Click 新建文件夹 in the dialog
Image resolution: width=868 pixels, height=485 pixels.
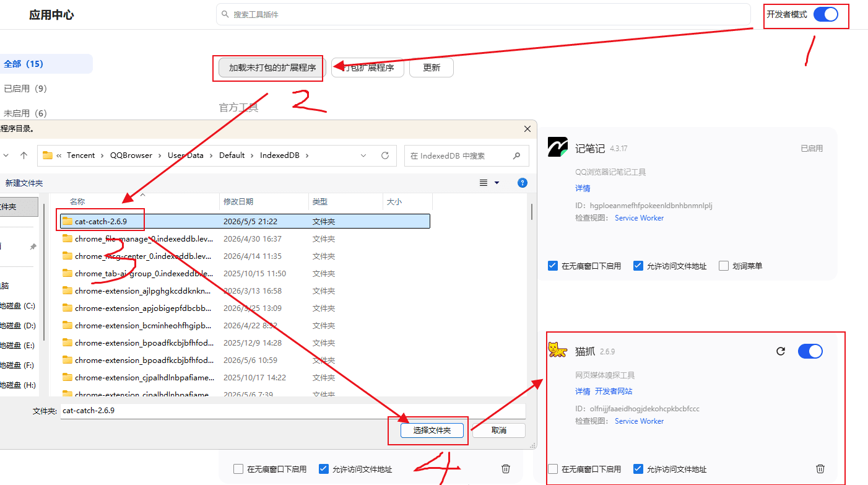pos(24,183)
